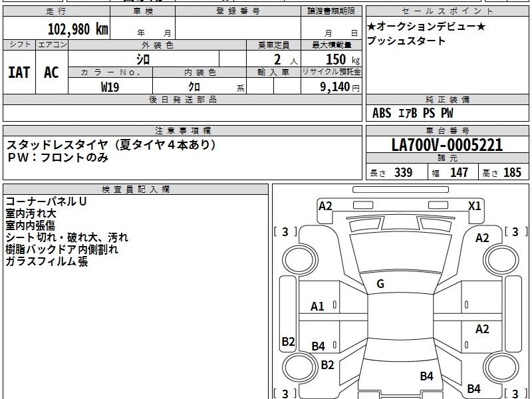Click the リサイクル預託金 label
This screenshot has height=399, width=532.
coord(331,72)
